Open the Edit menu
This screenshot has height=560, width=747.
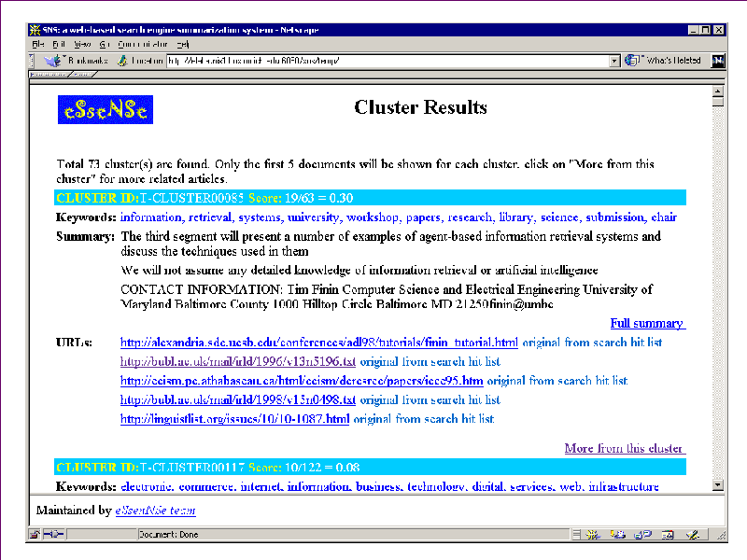pyautogui.click(x=59, y=44)
